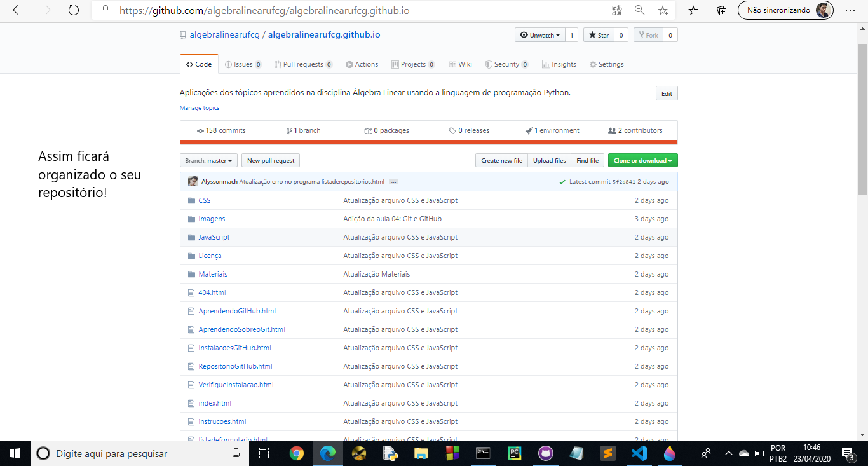Click the Fork button
868x466 pixels.
pos(648,35)
